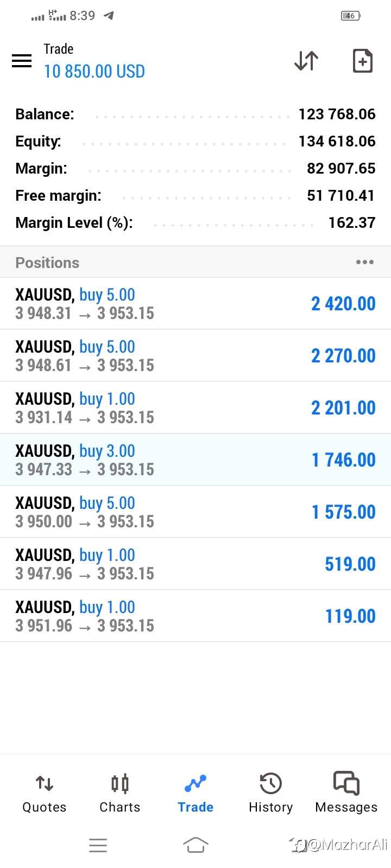
Task: Tap XAUUSD position opened at 3 950.00
Action: (195, 512)
